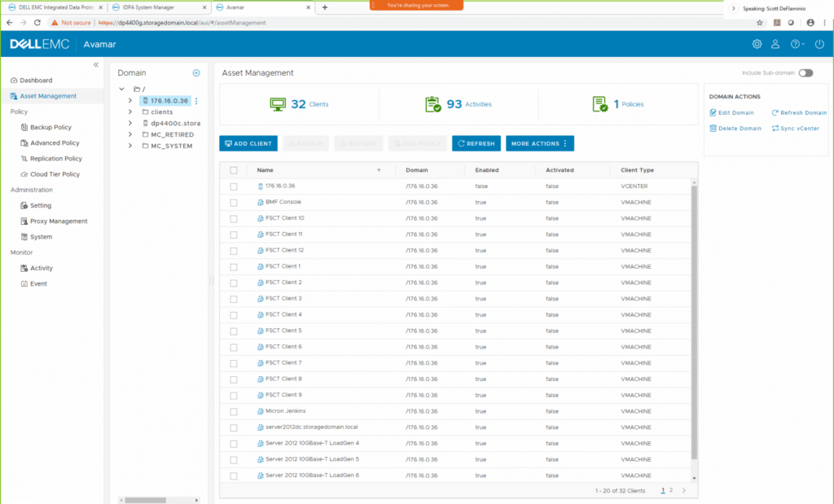834x504 pixels.
Task: Go to next page of clients
Action: (x=684, y=491)
